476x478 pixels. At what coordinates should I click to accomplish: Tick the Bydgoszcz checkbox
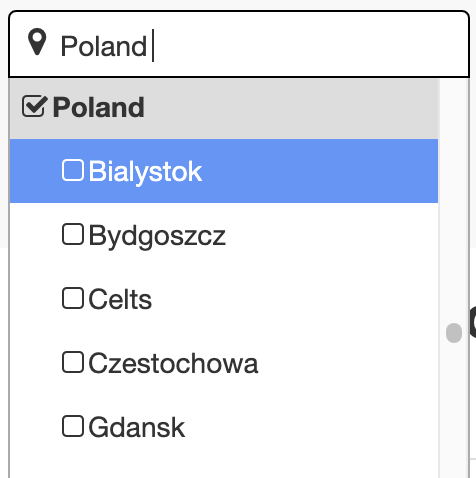[73, 234]
